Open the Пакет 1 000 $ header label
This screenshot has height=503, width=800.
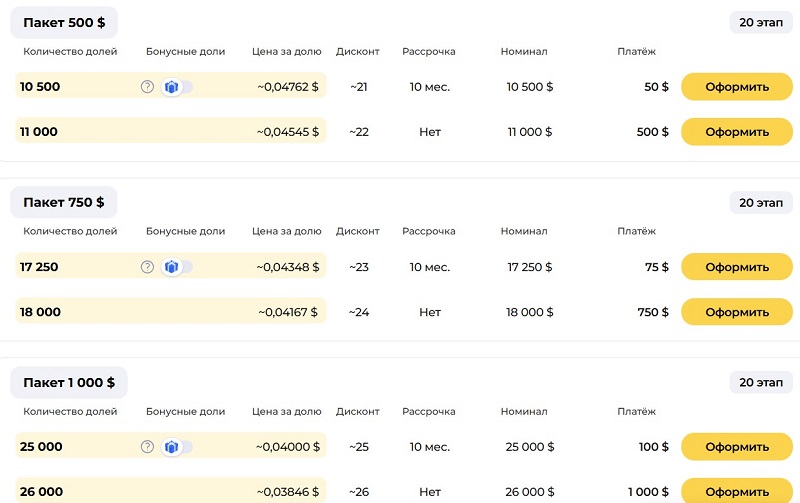click(x=69, y=382)
